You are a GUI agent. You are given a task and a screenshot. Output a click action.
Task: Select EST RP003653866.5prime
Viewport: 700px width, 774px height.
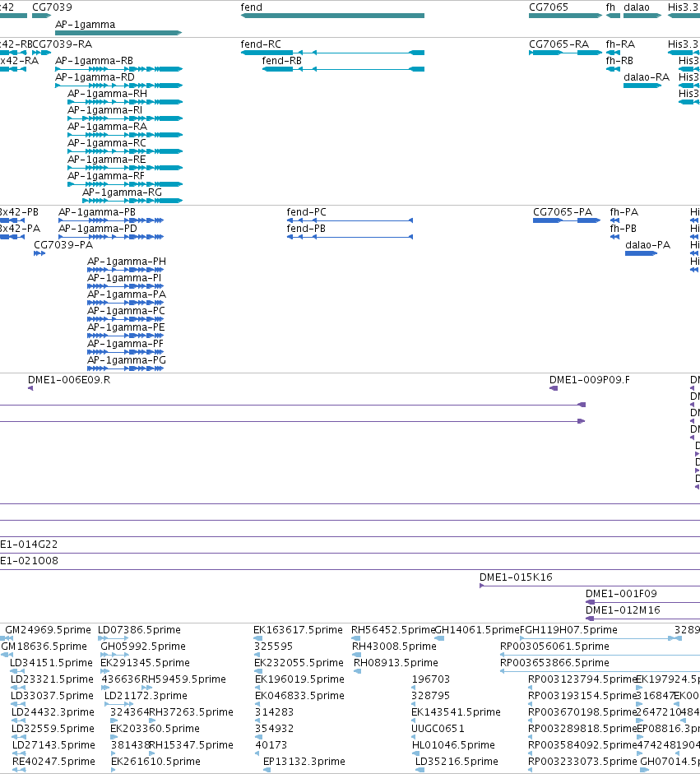[x=600, y=671]
